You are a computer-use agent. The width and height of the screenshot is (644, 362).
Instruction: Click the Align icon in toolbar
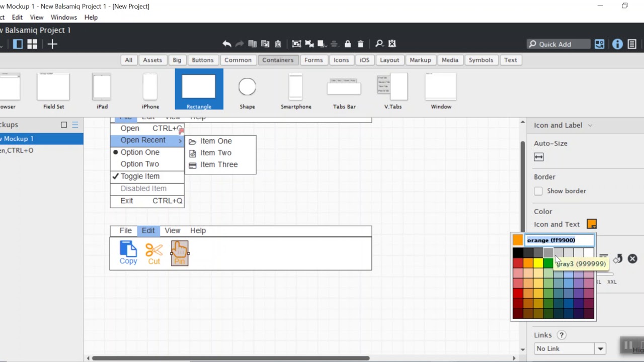(x=334, y=44)
